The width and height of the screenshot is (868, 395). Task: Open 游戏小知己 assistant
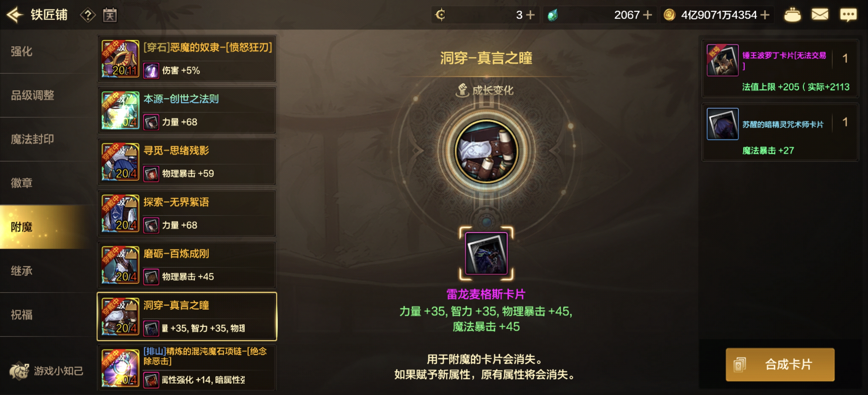pyautogui.click(x=47, y=371)
